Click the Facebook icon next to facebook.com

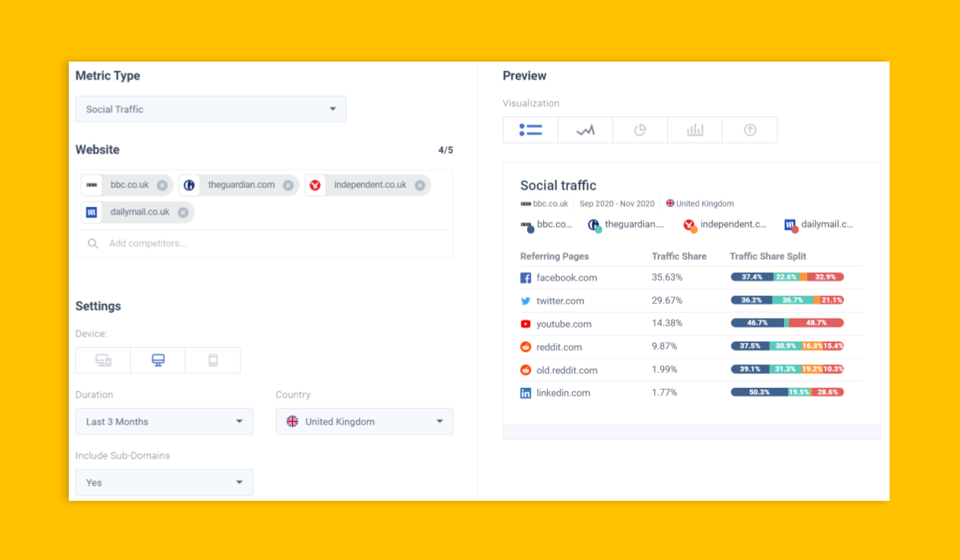(526, 277)
